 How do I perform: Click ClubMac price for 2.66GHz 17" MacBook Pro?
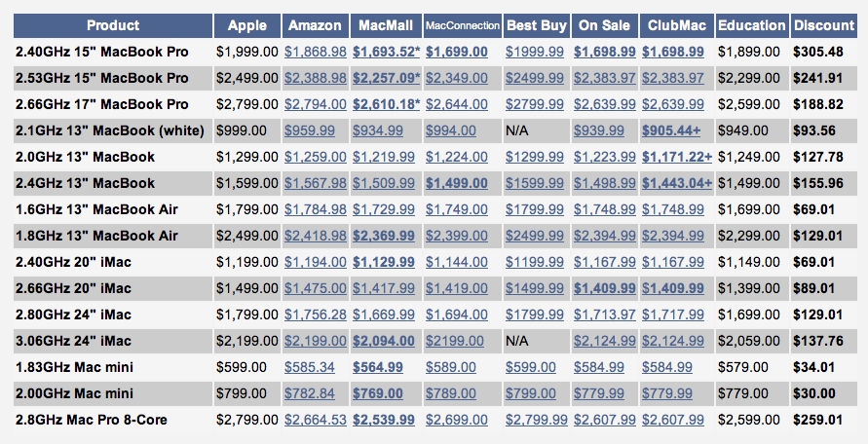point(673,104)
